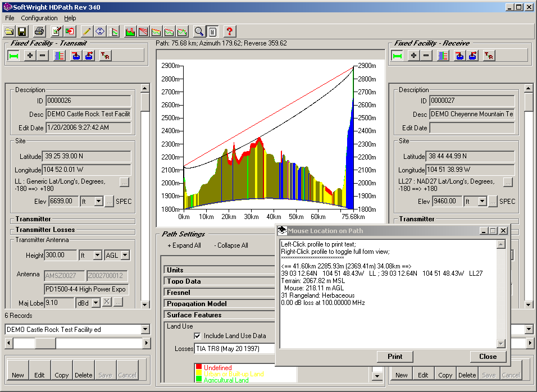Open help via the red question mark icon
Image resolution: width=537 pixels, height=392 pixels.
click(229, 31)
